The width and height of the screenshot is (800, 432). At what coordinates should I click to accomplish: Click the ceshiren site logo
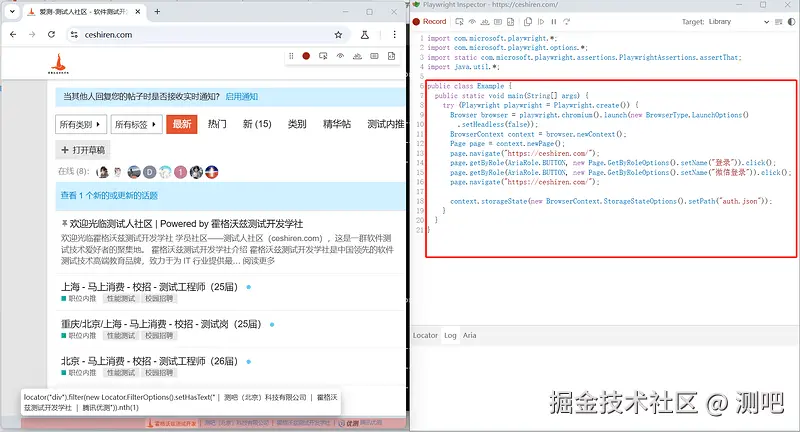point(58,64)
